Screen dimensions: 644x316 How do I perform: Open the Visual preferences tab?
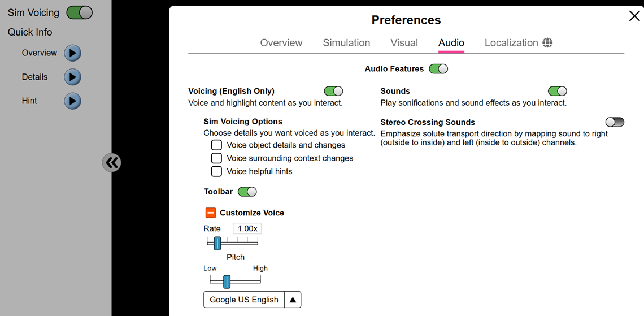(x=404, y=43)
